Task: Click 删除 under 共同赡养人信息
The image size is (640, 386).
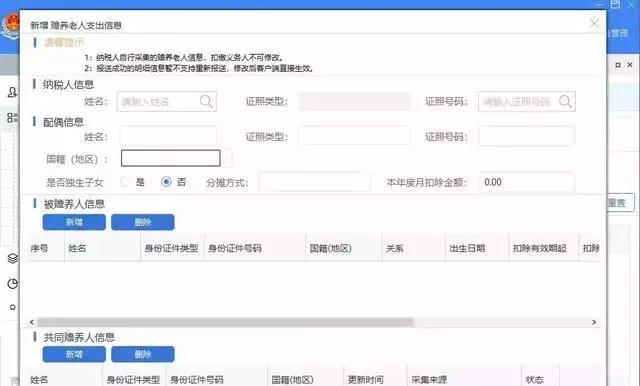Action: (x=142, y=354)
